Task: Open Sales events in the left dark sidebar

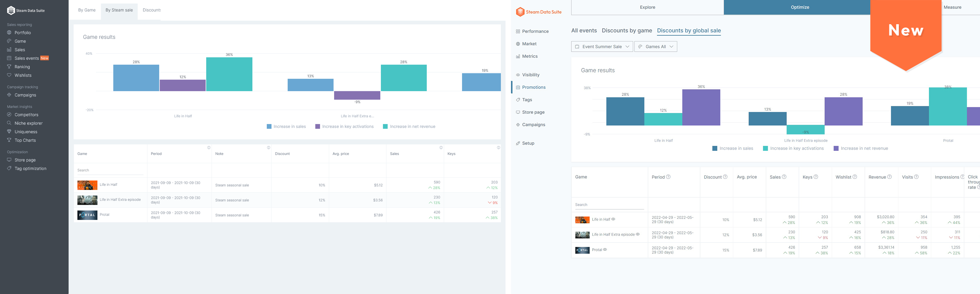Action: [27, 58]
